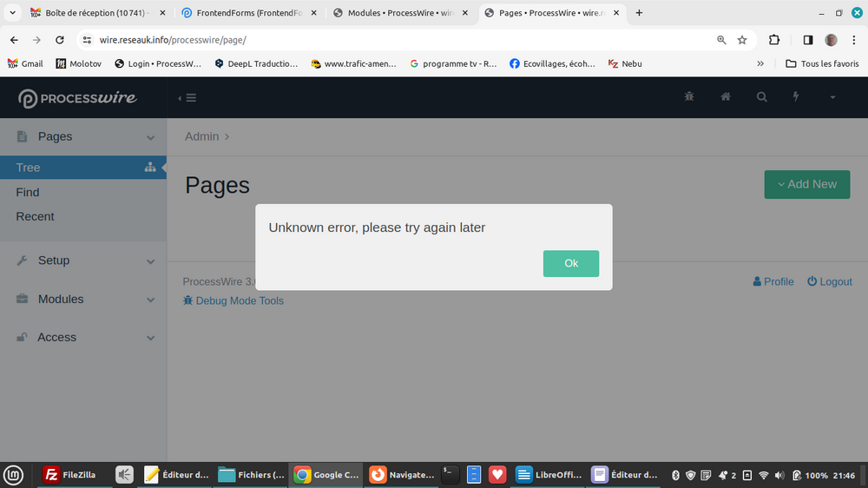Expand the Access sidebar section
Viewport: 868px width, 488px height.
(x=83, y=337)
